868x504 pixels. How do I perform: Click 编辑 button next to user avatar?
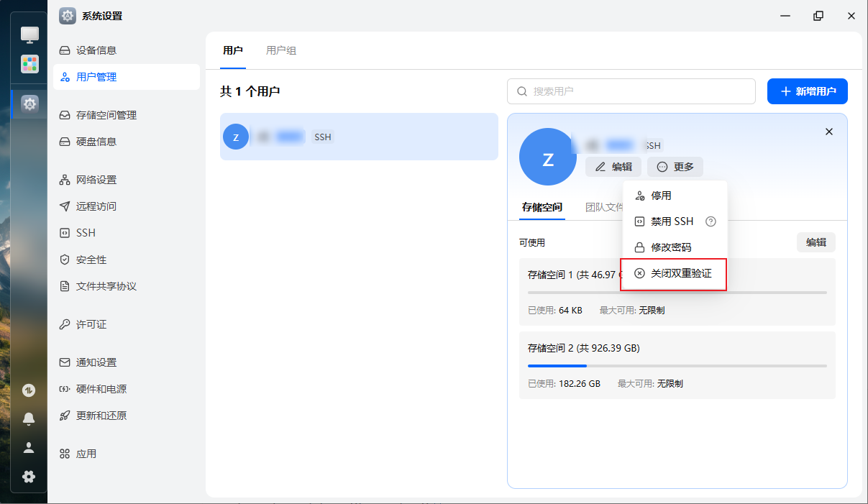(x=613, y=167)
